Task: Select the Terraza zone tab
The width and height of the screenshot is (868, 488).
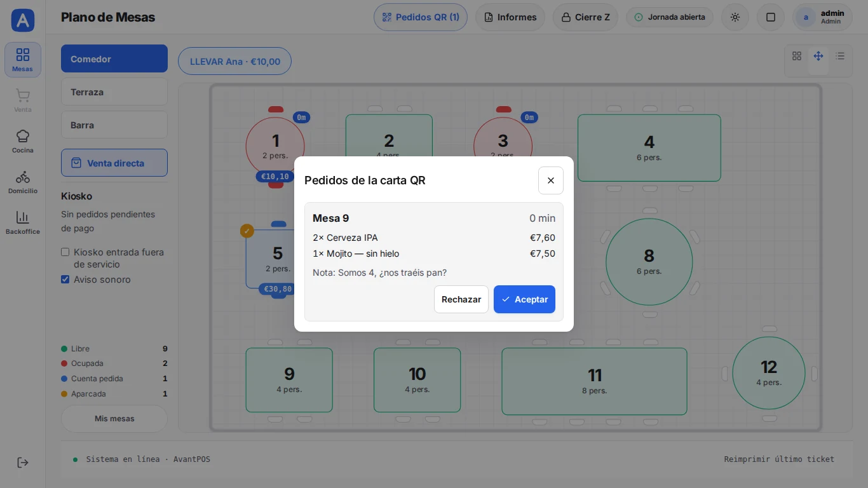Action: pos(114,91)
